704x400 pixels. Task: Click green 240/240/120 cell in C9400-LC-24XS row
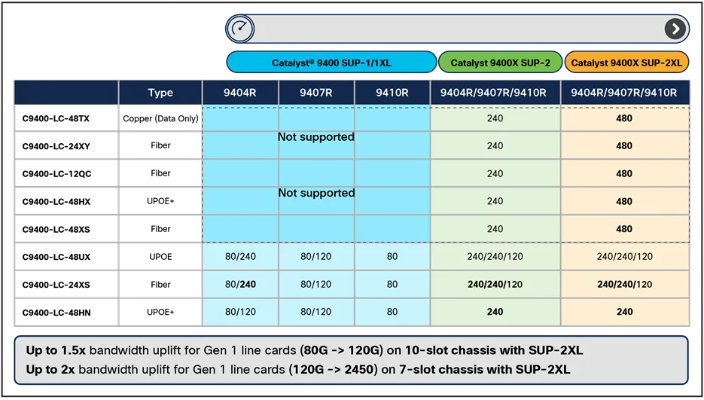pyautogui.click(x=495, y=285)
